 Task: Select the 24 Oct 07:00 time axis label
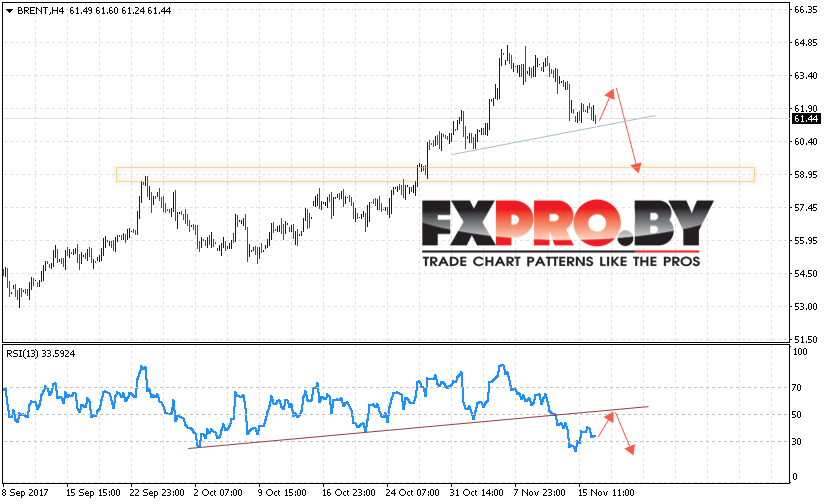pos(412,493)
